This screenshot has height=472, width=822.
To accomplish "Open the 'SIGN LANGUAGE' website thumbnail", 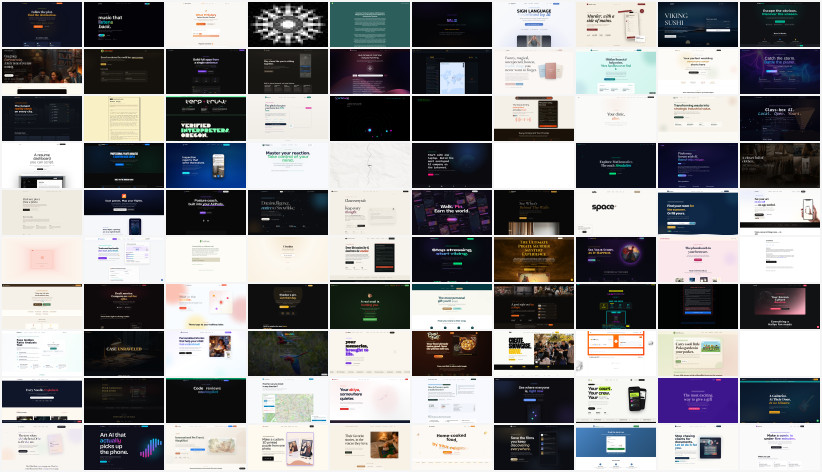I will point(534,25).
